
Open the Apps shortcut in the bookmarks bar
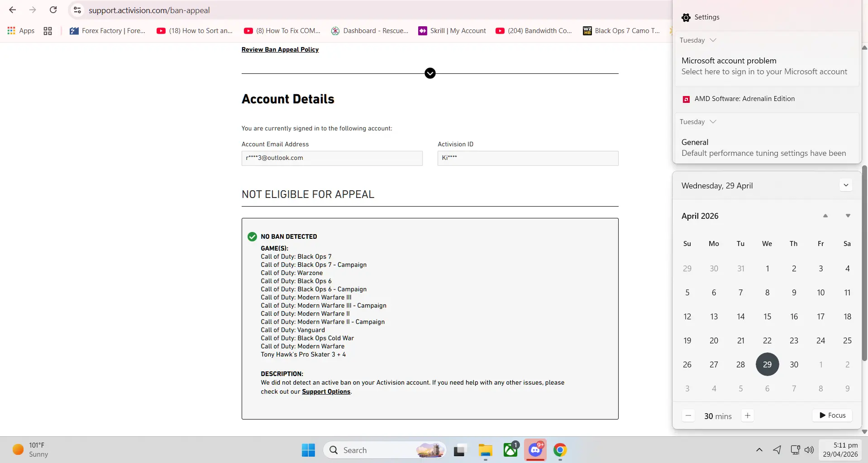click(21, 31)
